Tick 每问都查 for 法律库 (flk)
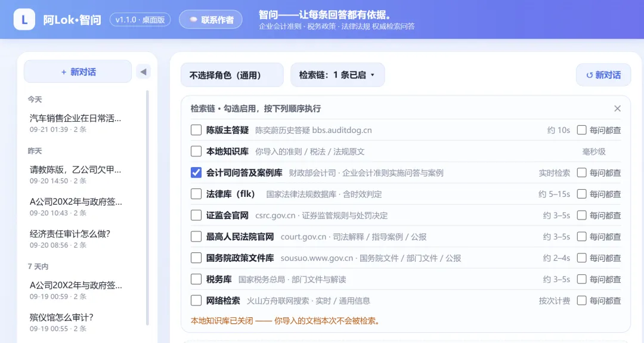This screenshot has height=343, width=644. pos(581,194)
